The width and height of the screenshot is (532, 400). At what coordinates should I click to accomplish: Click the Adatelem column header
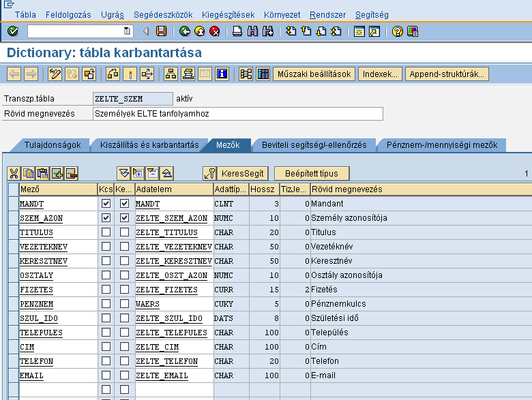[x=174, y=189]
